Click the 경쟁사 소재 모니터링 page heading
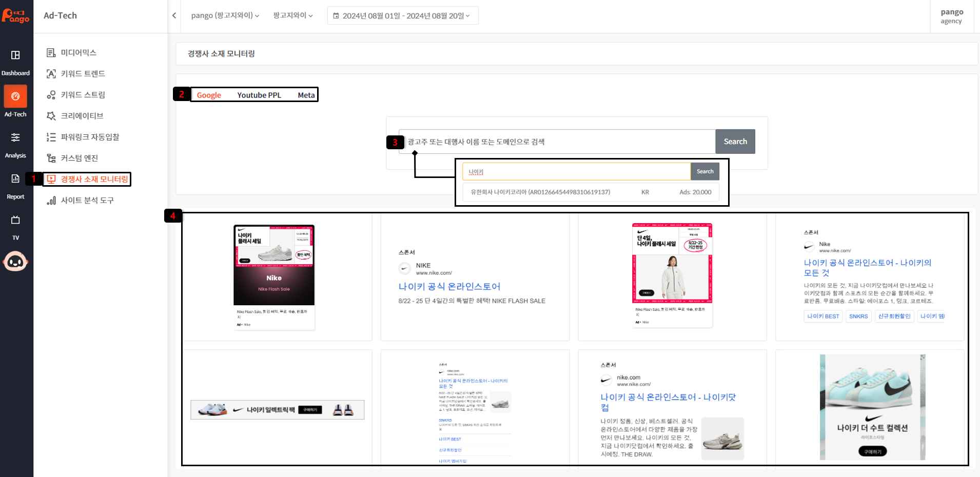Screen dimensions: 980x477 pos(221,53)
